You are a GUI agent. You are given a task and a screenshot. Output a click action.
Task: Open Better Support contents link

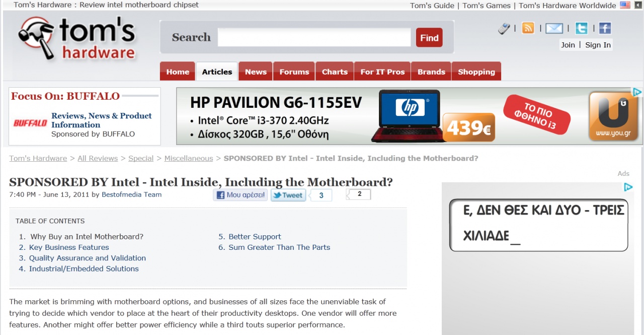[255, 237]
